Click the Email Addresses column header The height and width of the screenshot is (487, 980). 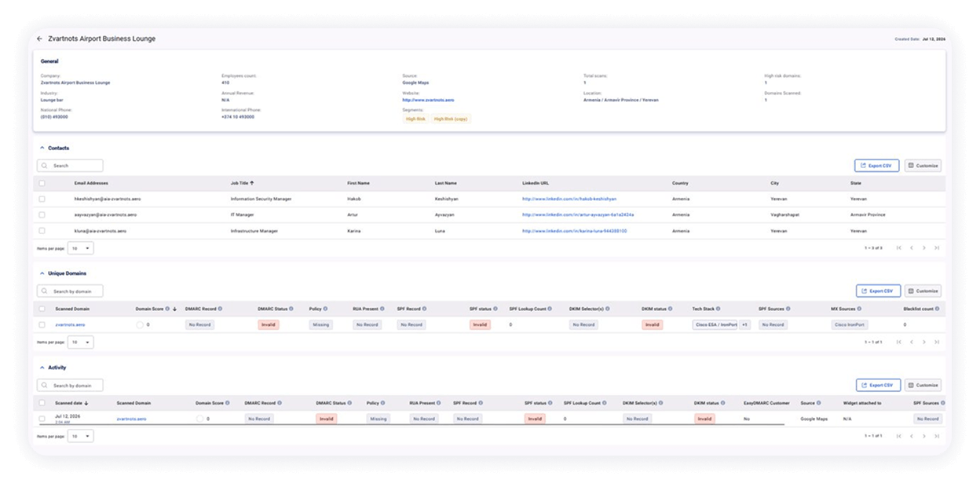click(90, 183)
